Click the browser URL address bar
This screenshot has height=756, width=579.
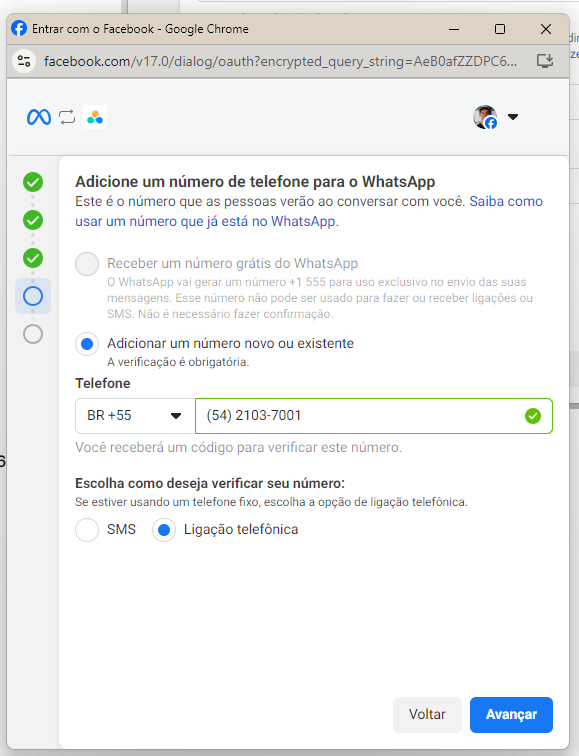pos(280,62)
